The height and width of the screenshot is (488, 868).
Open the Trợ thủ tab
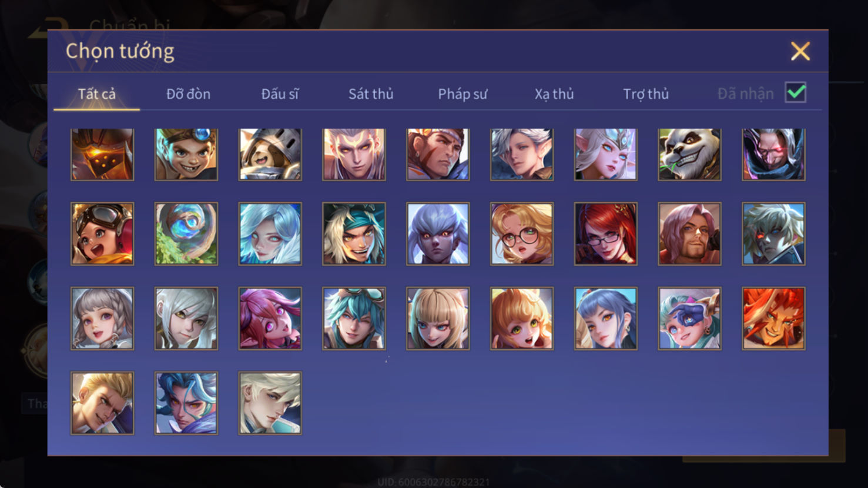[646, 94]
